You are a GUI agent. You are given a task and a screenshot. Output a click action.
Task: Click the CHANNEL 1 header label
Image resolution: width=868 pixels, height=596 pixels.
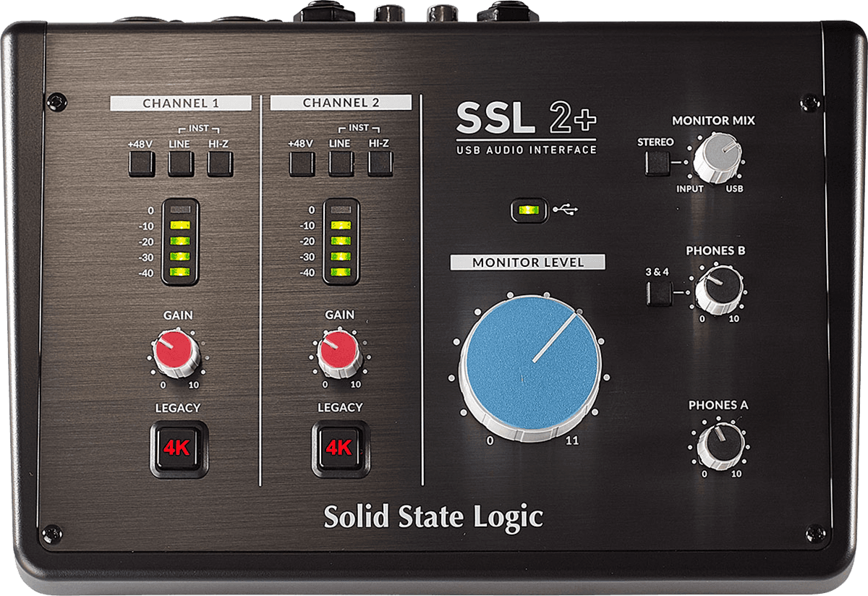[x=181, y=103]
